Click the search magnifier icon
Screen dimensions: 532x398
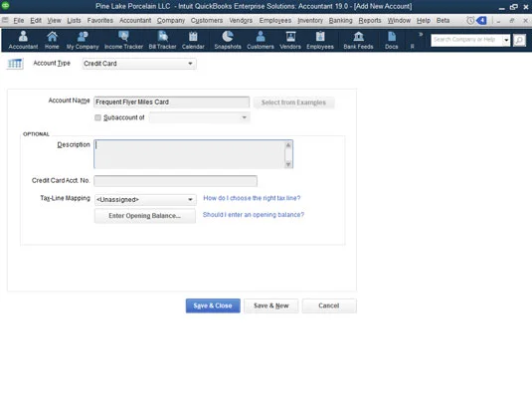click(x=519, y=40)
